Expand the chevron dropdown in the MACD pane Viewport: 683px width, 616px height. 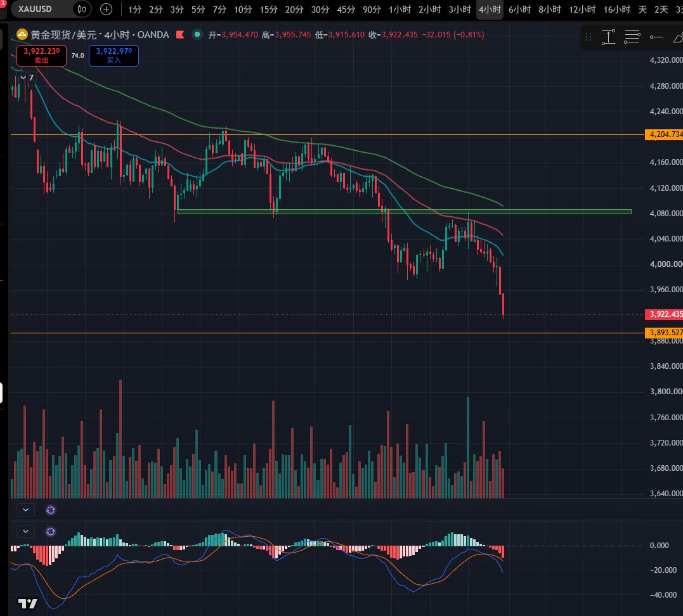[x=26, y=532]
